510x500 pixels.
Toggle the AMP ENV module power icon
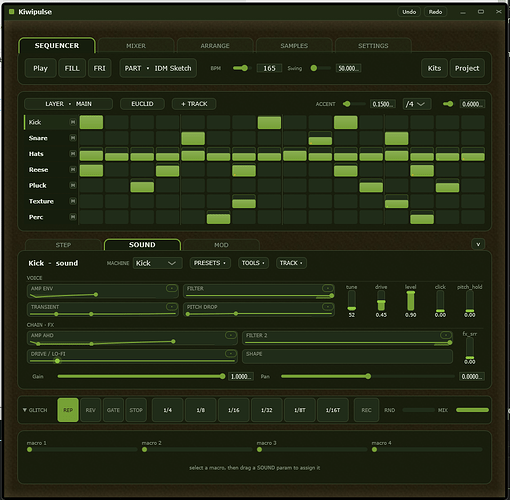171,288
